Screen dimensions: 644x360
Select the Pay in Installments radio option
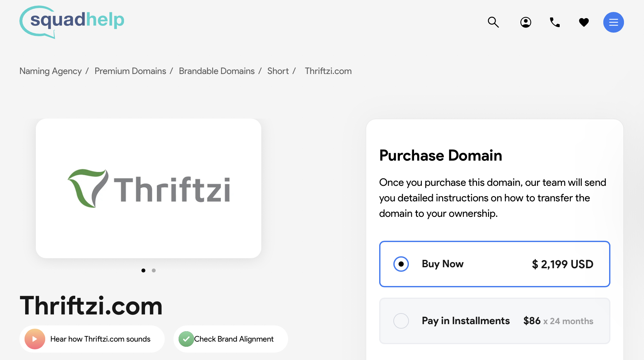click(401, 321)
